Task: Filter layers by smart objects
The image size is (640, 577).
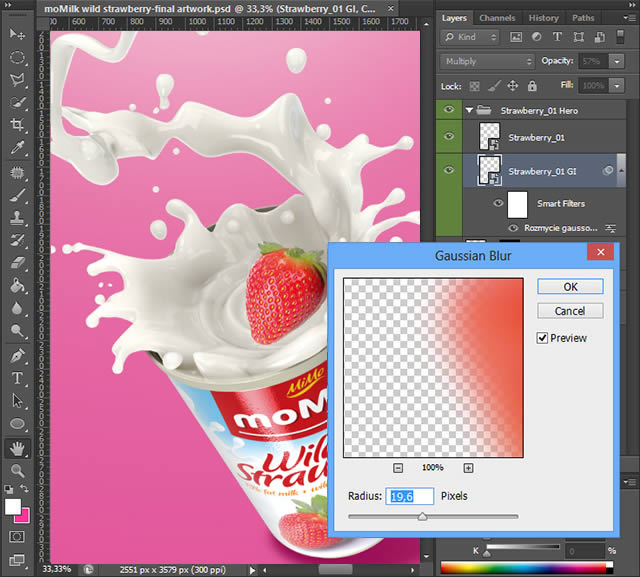Action: click(600, 37)
